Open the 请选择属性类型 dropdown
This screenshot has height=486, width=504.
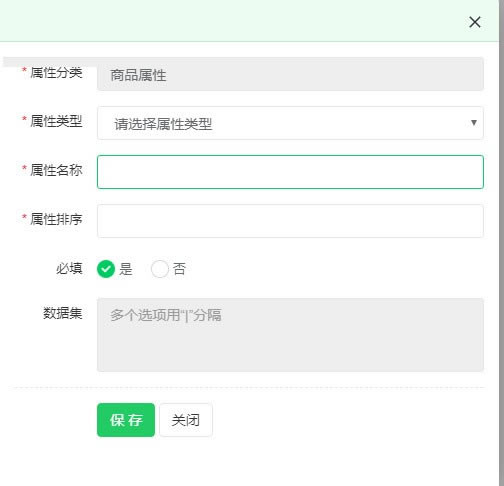click(290, 123)
